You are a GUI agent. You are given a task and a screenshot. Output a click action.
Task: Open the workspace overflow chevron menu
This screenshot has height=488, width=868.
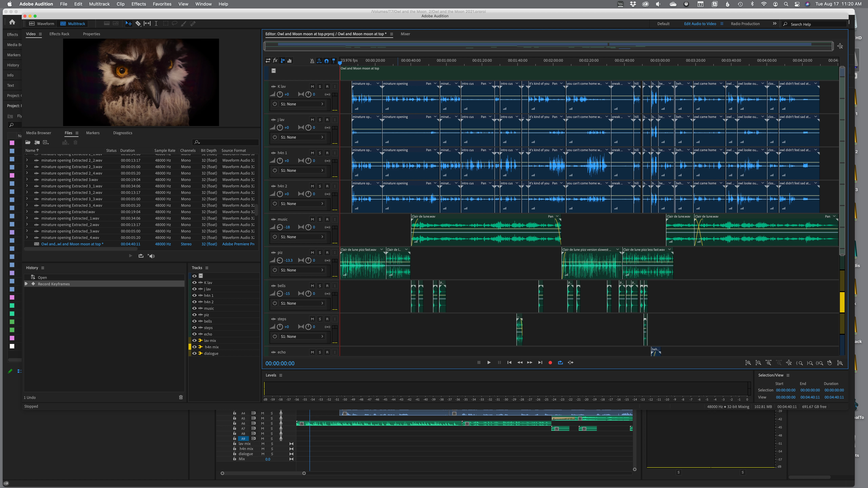click(774, 24)
